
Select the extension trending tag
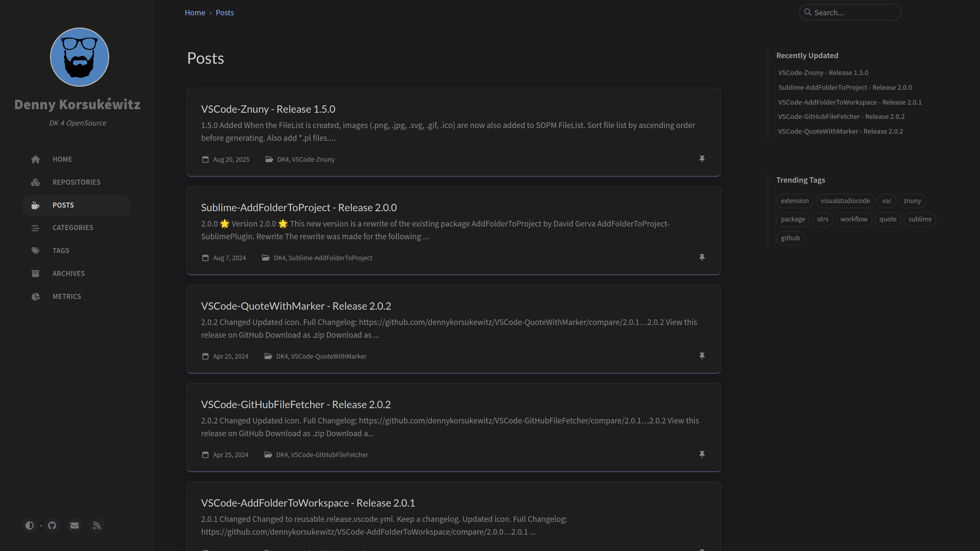tap(794, 201)
